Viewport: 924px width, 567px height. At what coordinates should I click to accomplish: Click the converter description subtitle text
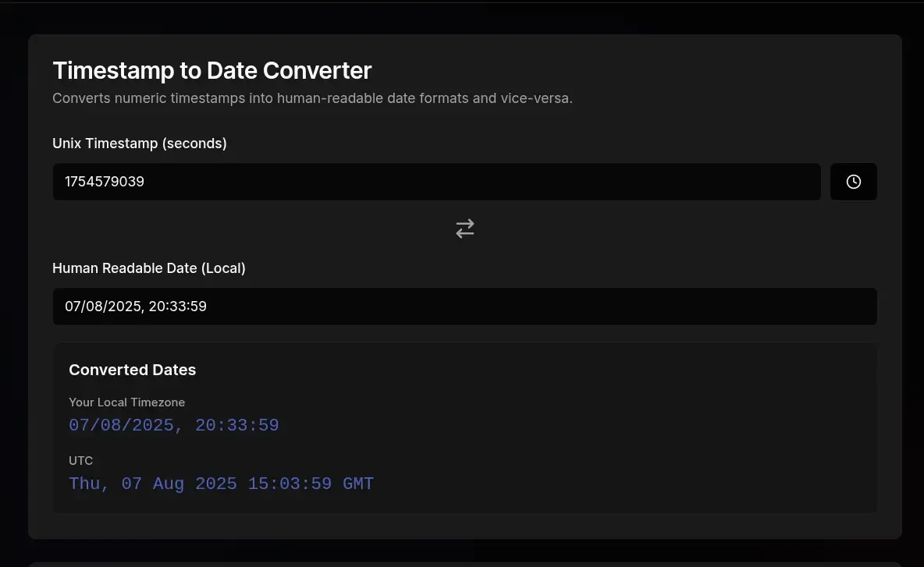click(312, 97)
